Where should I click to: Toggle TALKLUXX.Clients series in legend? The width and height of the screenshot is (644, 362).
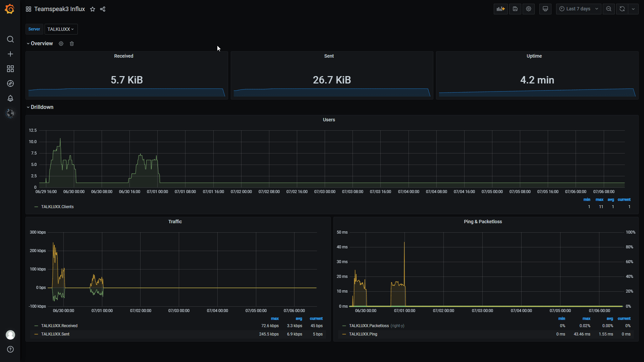click(57, 207)
